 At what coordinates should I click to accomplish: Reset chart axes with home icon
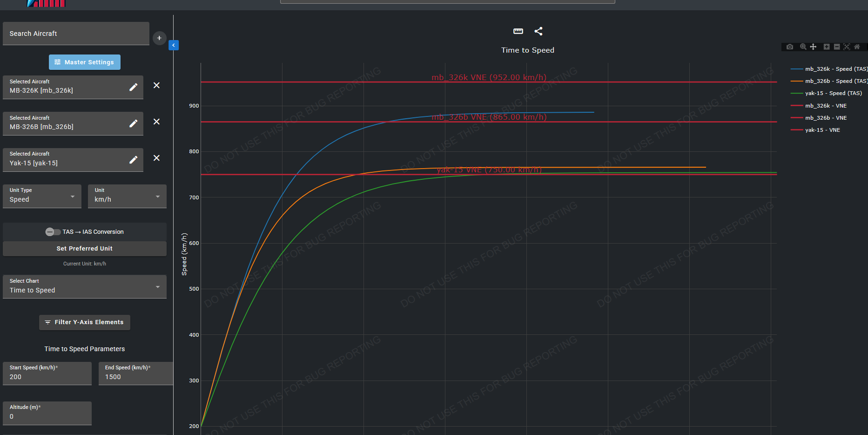(857, 47)
